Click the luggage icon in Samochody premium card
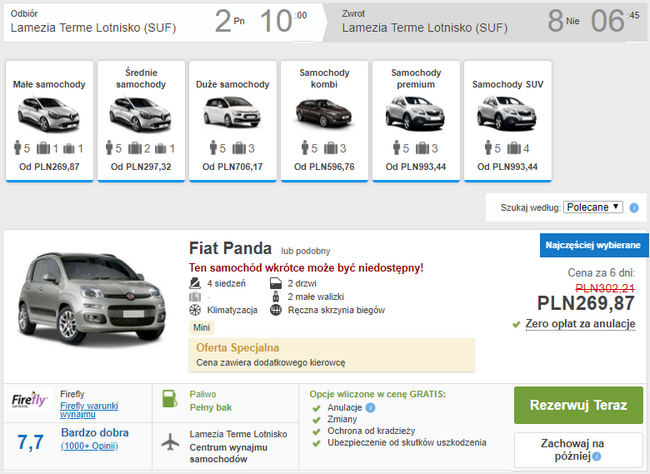Screen dimensions: 650x474 pos(422,148)
